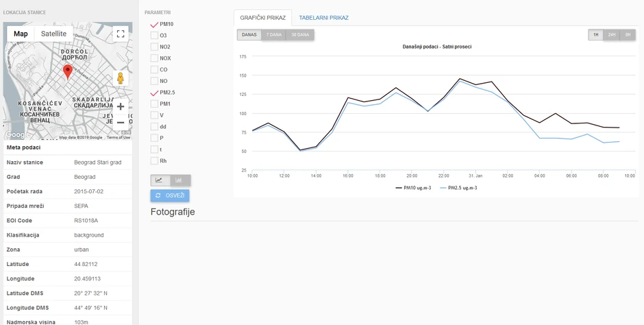The image size is (644, 325).
Task: Switch to line chart display
Action: pyautogui.click(x=160, y=180)
